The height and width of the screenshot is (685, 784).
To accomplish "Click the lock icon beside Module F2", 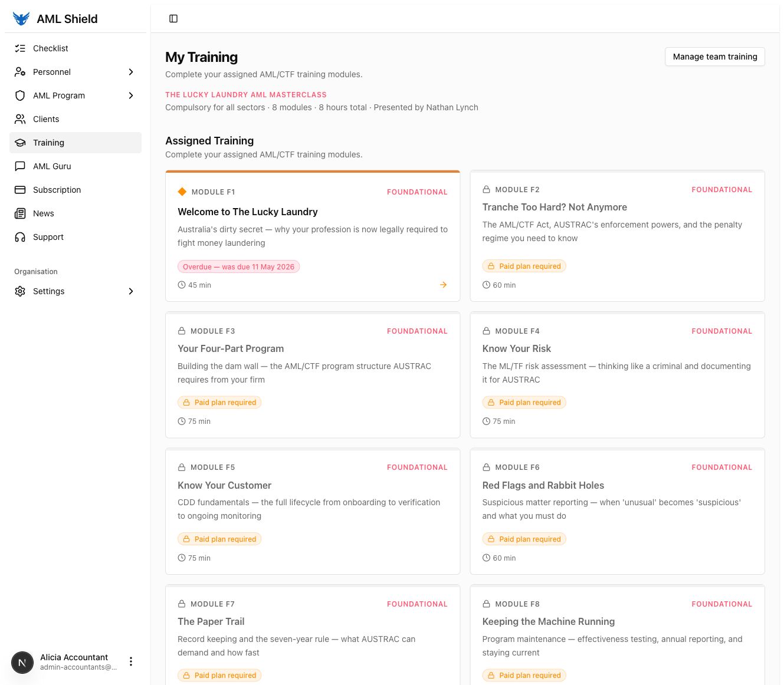I will (487, 189).
